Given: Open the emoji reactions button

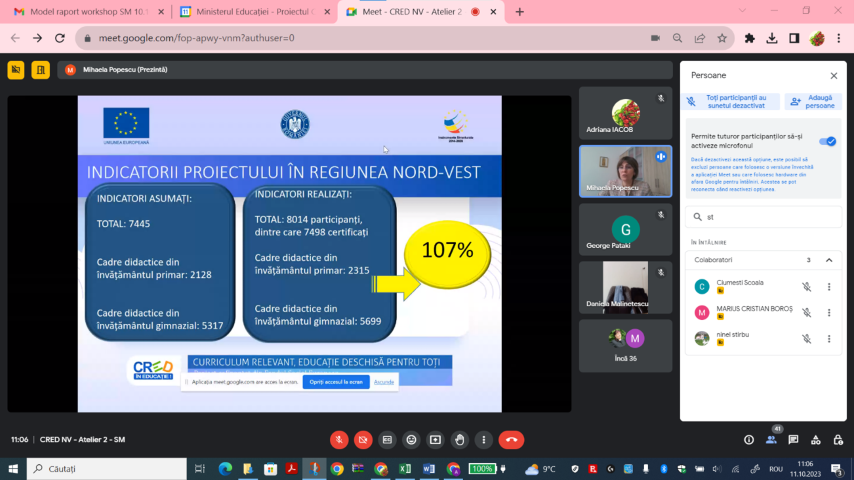Looking at the screenshot, I should [411, 439].
